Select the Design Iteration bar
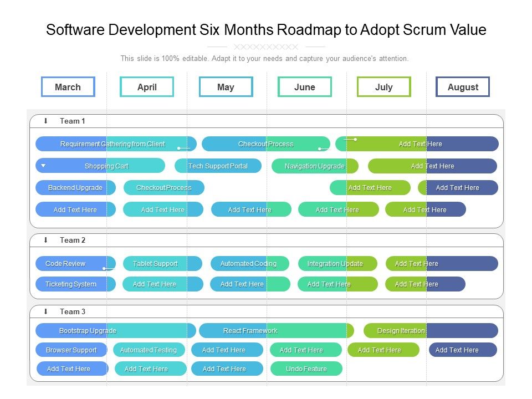 431,330
